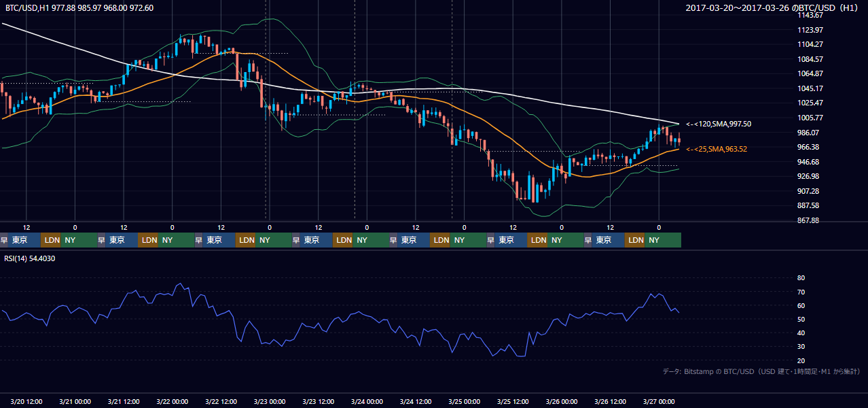Select the 120 SMA 997.50 label
Screen dimensions: 868x408
pyautogui.click(x=719, y=124)
